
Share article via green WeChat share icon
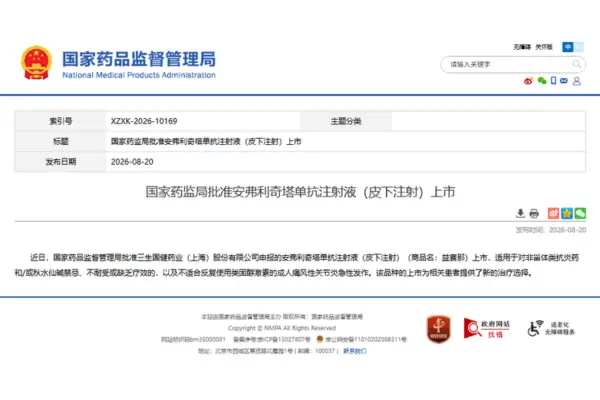pos(580,213)
